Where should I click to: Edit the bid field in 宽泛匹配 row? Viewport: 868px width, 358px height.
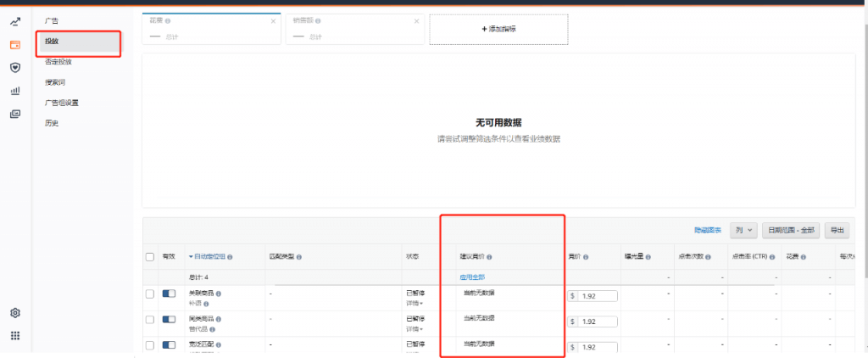point(593,348)
